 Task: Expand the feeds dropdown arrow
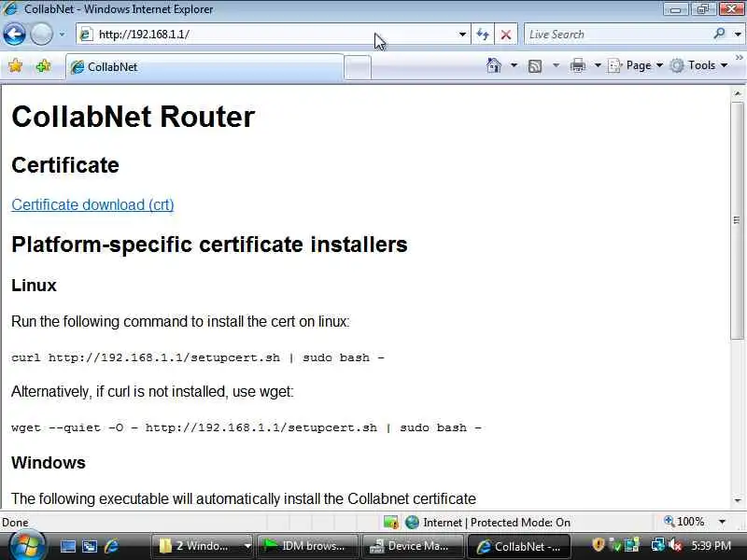click(x=556, y=65)
